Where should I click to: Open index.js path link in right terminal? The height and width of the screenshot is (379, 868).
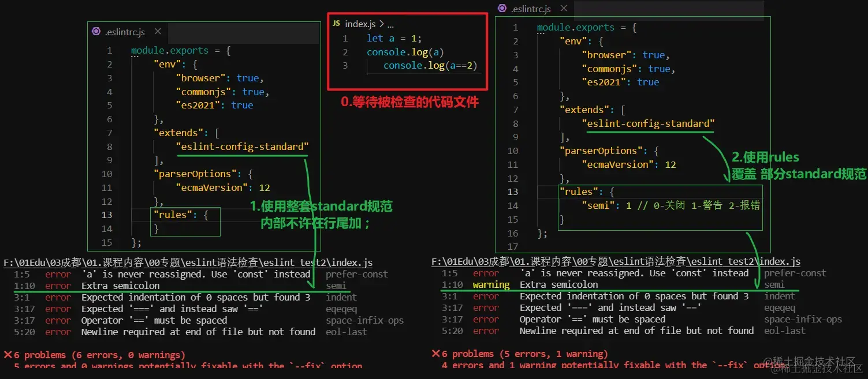(616, 262)
